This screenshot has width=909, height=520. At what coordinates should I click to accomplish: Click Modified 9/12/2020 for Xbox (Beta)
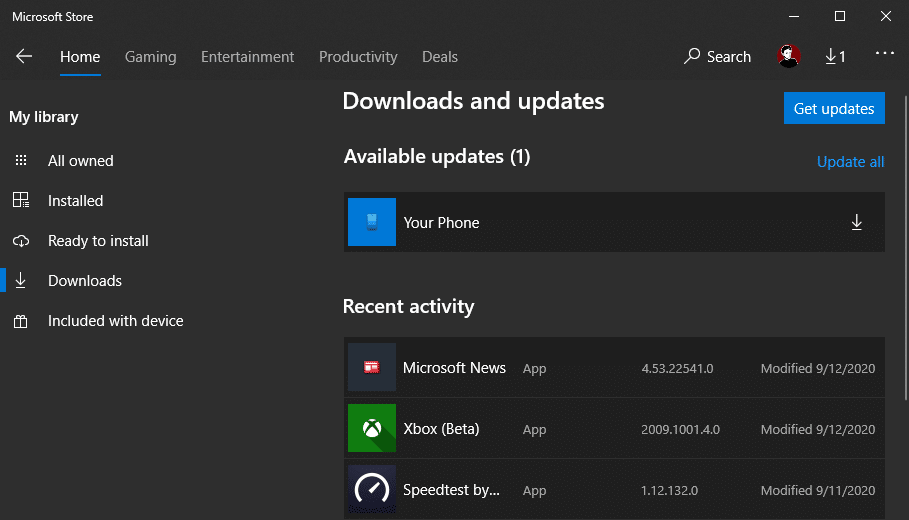click(x=817, y=430)
